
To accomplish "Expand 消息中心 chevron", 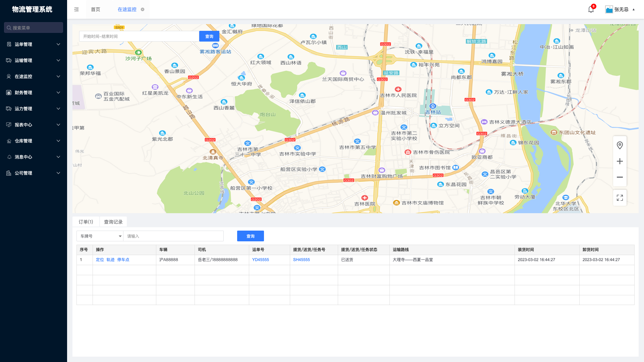I will (x=58, y=157).
